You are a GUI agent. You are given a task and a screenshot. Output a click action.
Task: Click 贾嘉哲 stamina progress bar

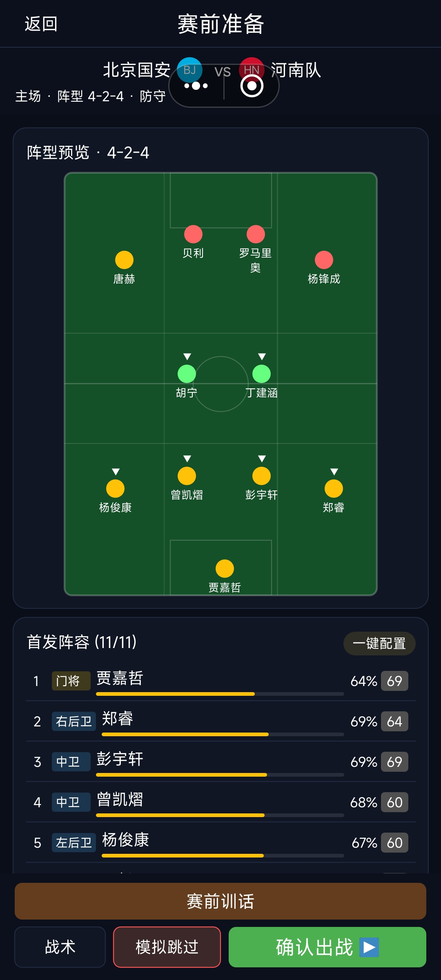[x=220, y=694]
